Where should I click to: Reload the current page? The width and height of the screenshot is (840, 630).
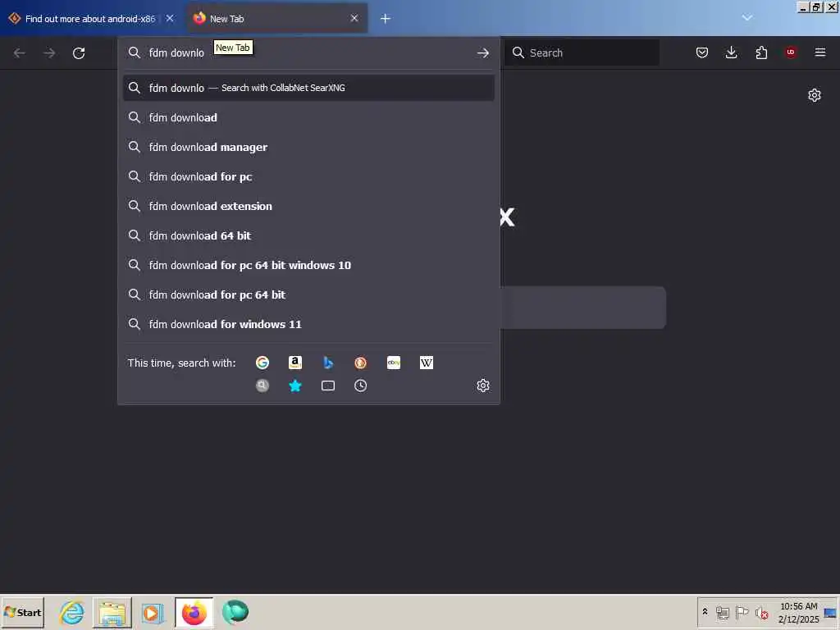pos(79,52)
